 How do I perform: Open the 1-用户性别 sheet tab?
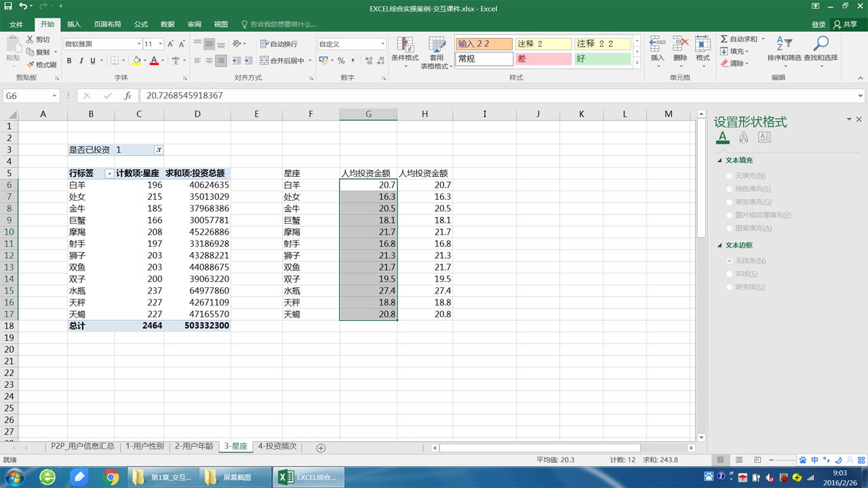click(x=144, y=447)
